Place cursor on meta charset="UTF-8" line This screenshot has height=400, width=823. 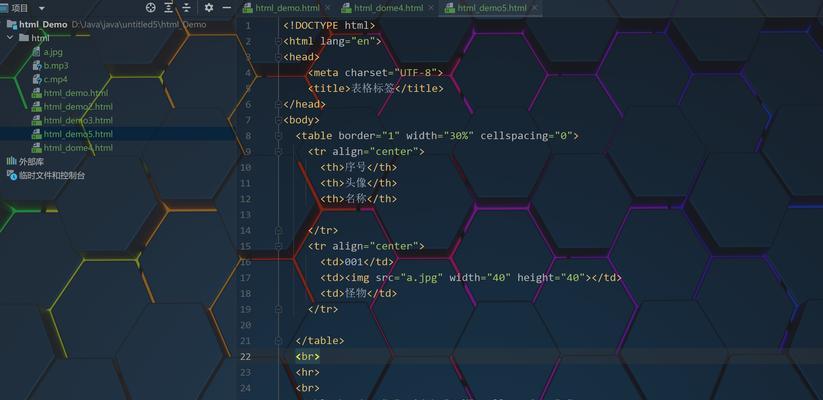[x=376, y=72]
